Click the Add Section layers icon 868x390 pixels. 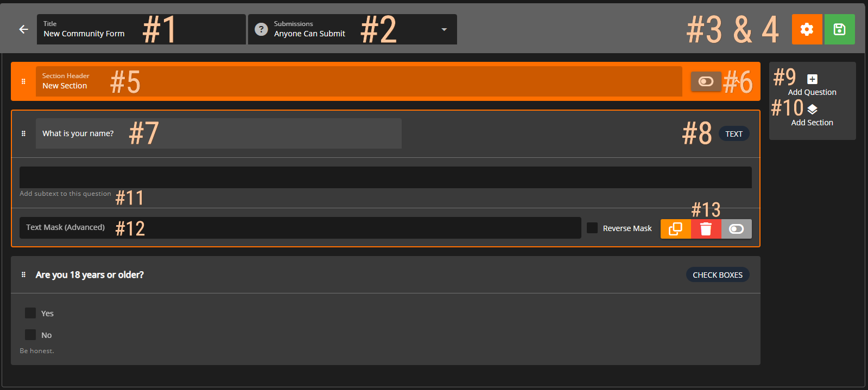point(812,110)
